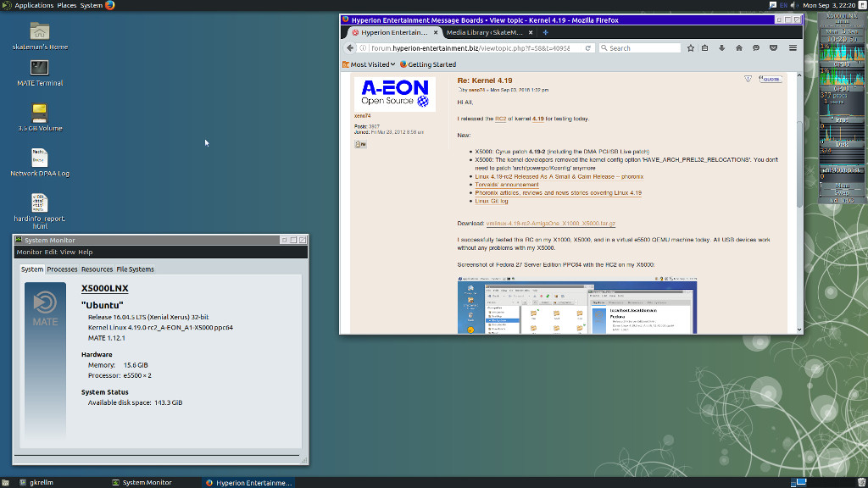Image resolution: width=868 pixels, height=488 pixels.
Task: Click the notification icon left of EN indicator
Action: 773,5
